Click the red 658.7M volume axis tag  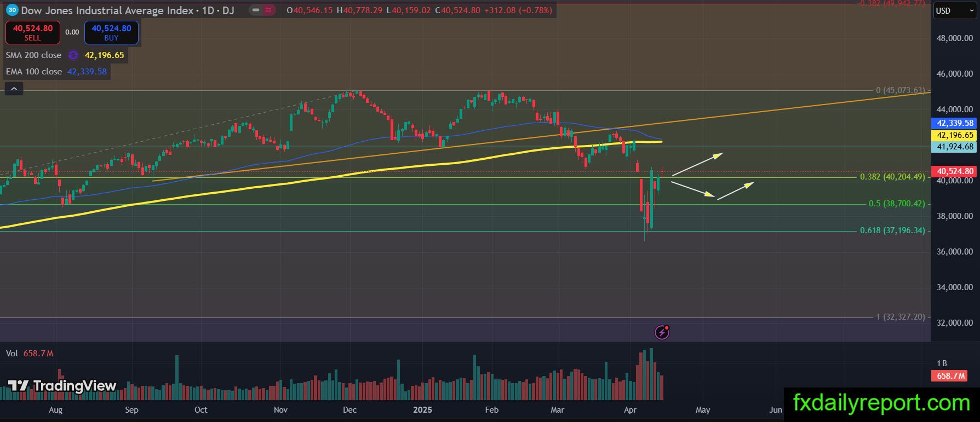[x=950, y=376]
